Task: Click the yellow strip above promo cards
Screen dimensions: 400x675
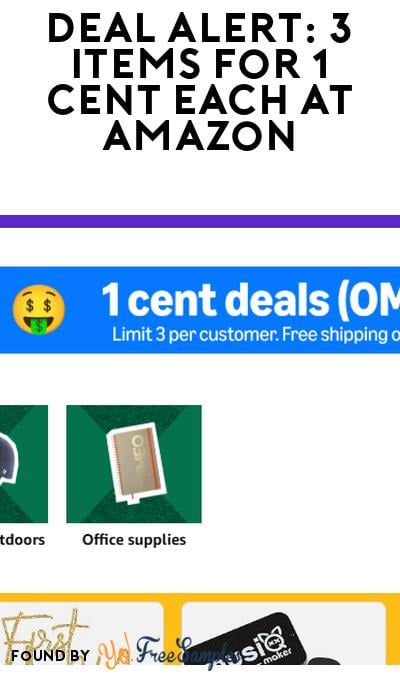Action: 200,597
